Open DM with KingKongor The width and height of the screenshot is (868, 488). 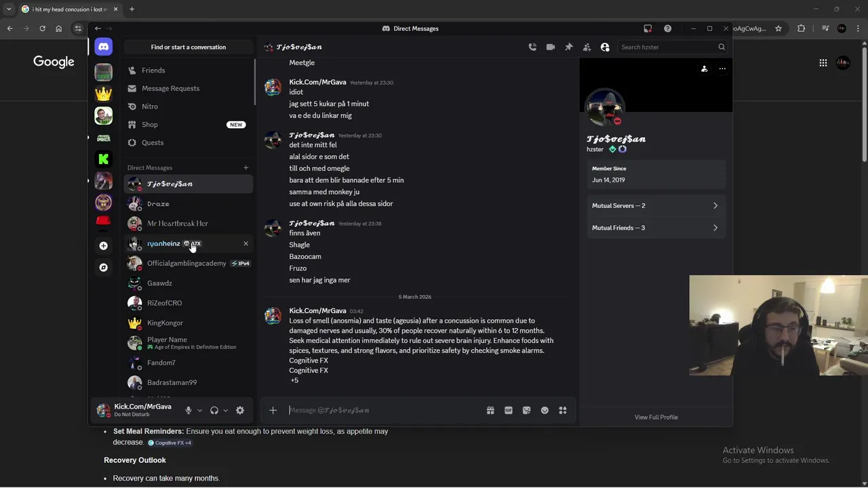pos(189,323)
